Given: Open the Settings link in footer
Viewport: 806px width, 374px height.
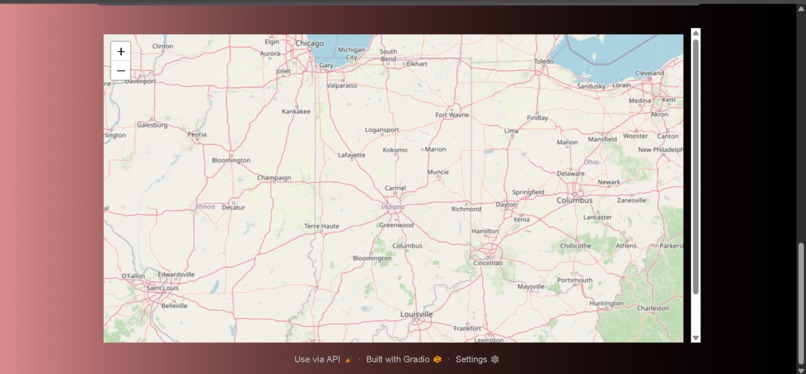Looking at the screenshot, I should point(477,360).
